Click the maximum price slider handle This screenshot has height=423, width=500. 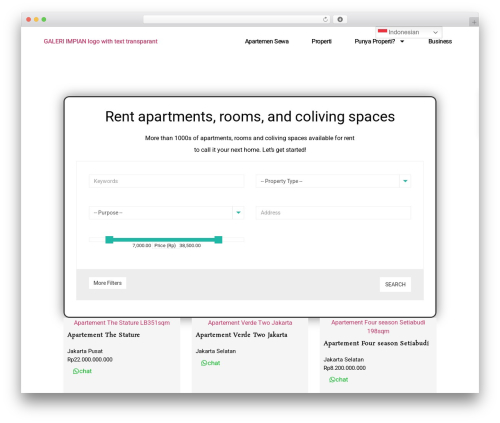pos(218,240)
